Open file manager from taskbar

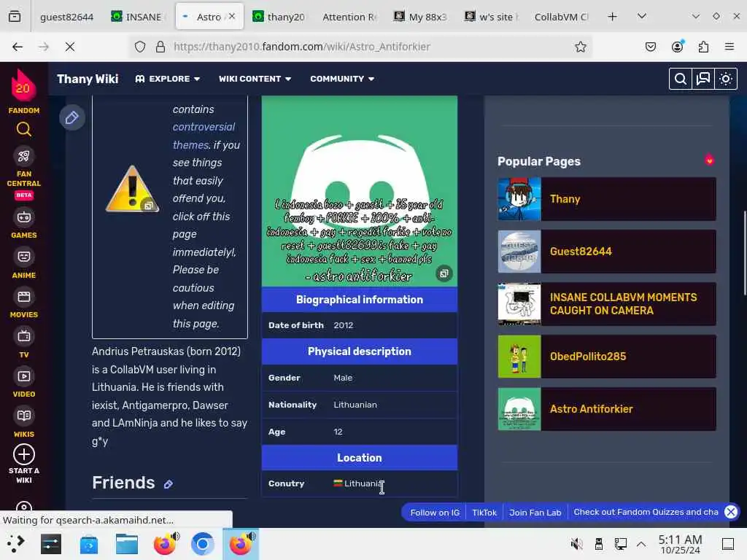tap(127, 544)
